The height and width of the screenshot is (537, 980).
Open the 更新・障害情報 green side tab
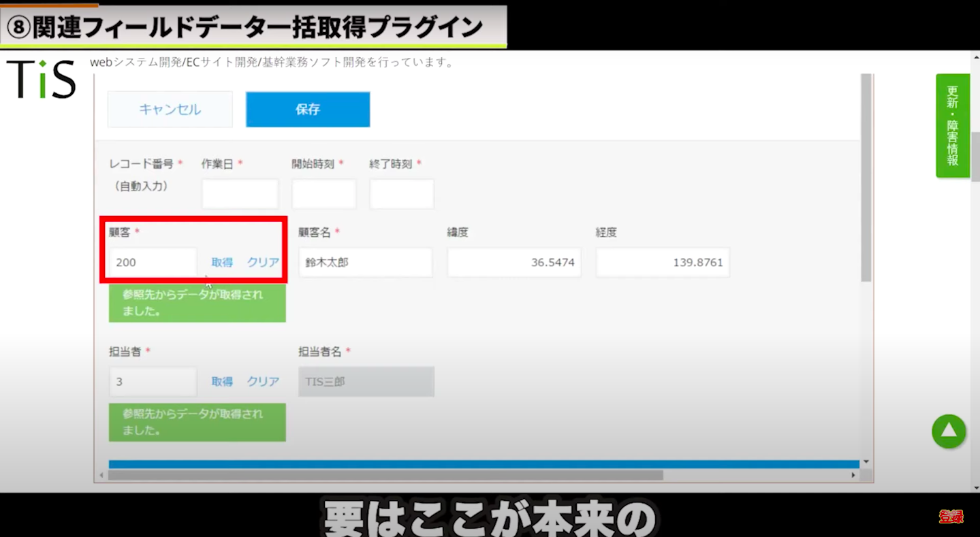[x=952, y=126]
